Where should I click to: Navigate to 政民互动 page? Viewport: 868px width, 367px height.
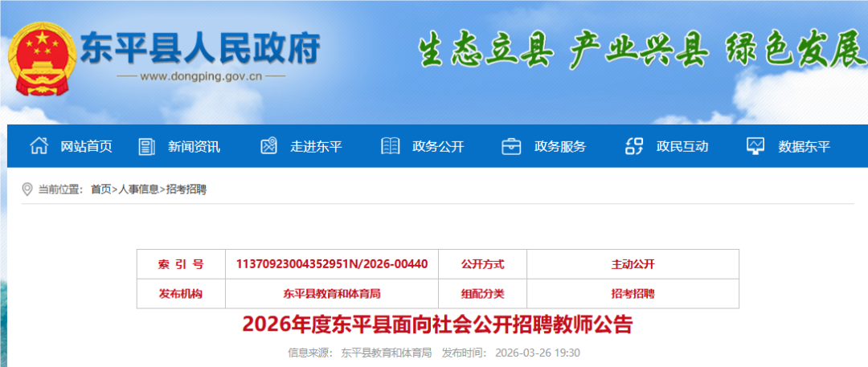tap(682, 146)
